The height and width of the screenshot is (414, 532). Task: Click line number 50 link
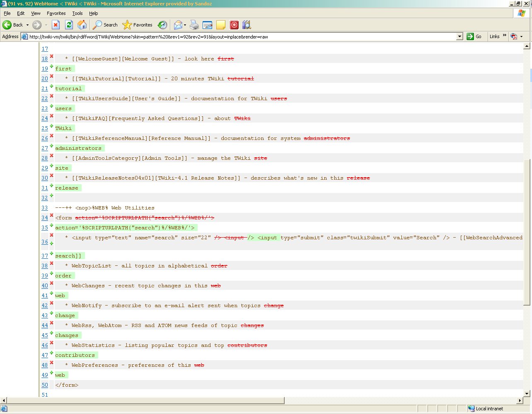coord(45,385)
